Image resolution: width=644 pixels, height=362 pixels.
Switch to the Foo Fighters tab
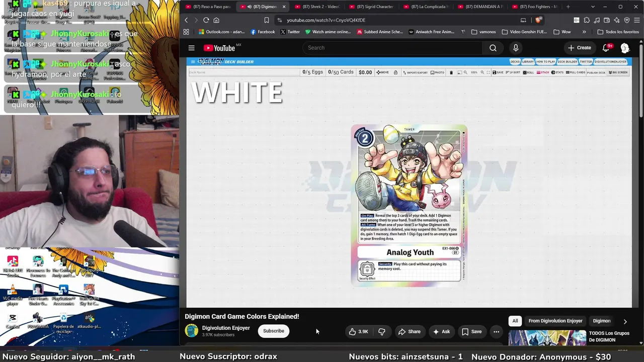pyautogui.click(x=534, y=7)
